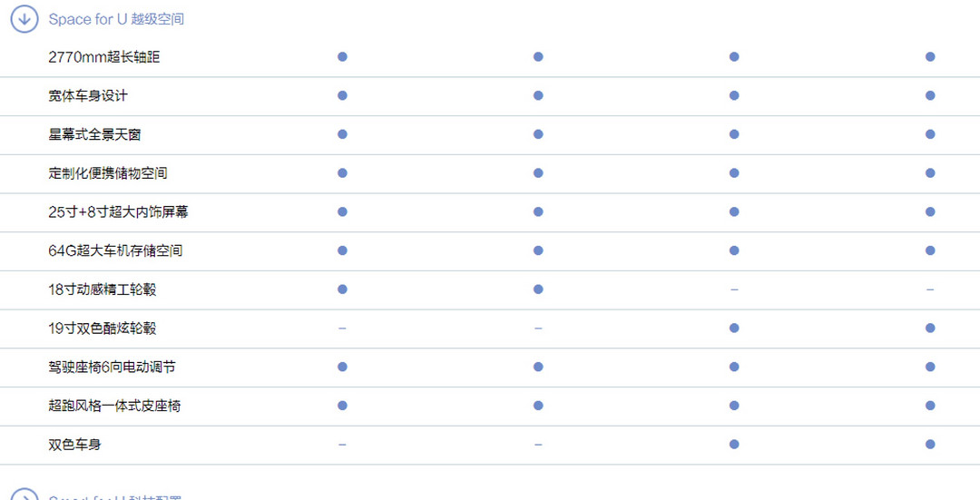
Task: Click fourth-column dot for 定制化便携储物空间
Action: [x=930, y=173]
